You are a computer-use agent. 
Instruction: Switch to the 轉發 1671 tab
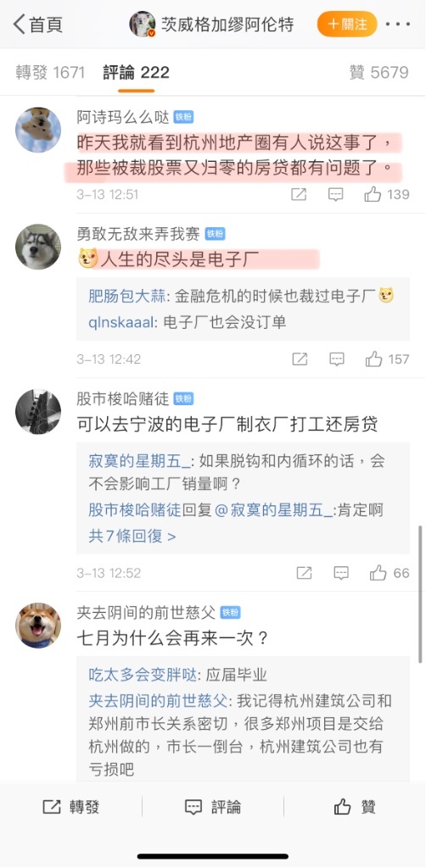point(50,73)
